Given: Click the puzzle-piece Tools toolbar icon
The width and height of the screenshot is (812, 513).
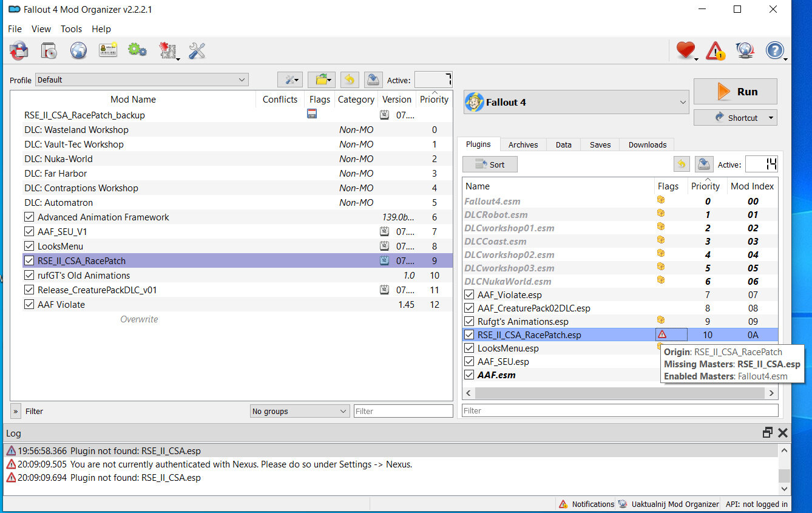Looking at the screenshot, I should tap(167, 50).
